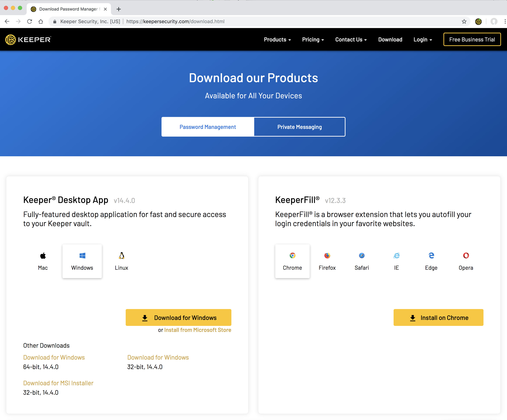Click the address bar URL field

(259, 21)
